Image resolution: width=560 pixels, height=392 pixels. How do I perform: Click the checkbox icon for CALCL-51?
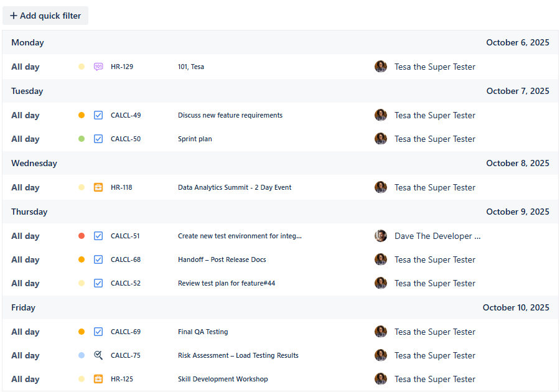98,236
